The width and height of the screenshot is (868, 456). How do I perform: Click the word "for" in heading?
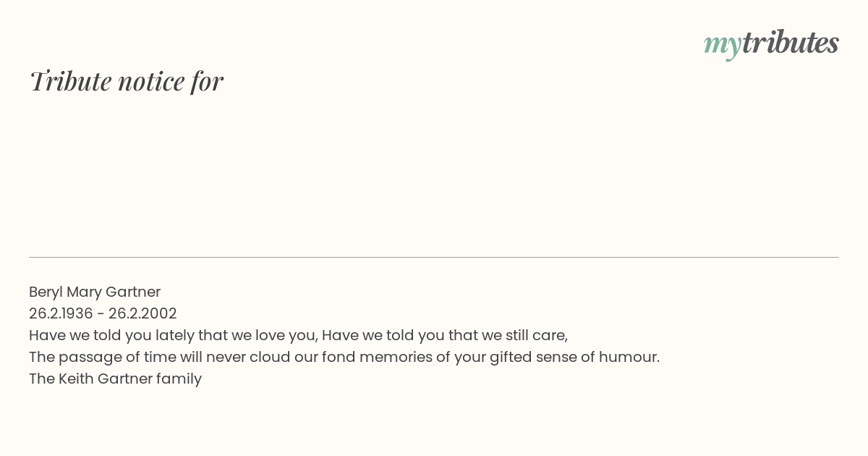tap(207, 82)
